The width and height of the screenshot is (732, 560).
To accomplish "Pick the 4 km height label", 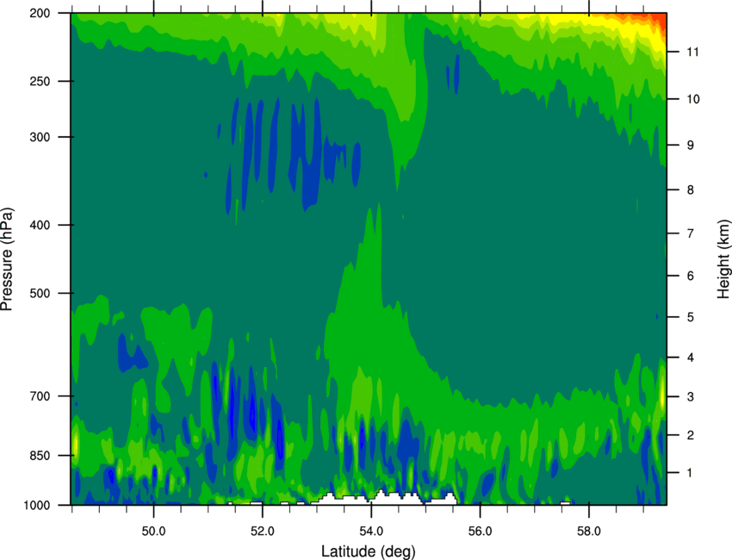I will tap(691, 358).
